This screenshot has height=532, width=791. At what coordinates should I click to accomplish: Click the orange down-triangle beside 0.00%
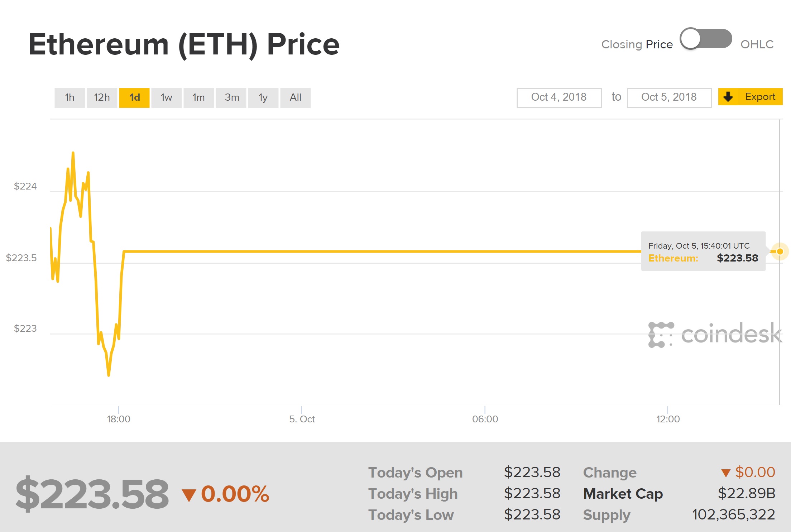point(189,495)
